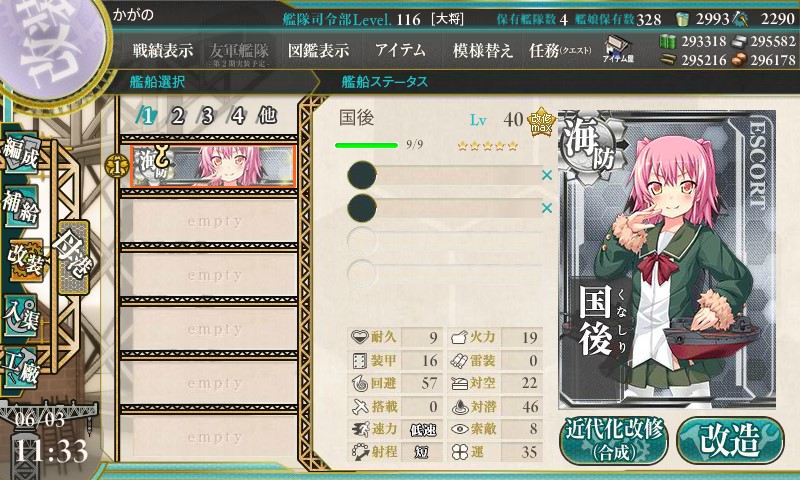Open the 任務 quest menu
The height and width of the screenshot is (480, 800).
560,51
